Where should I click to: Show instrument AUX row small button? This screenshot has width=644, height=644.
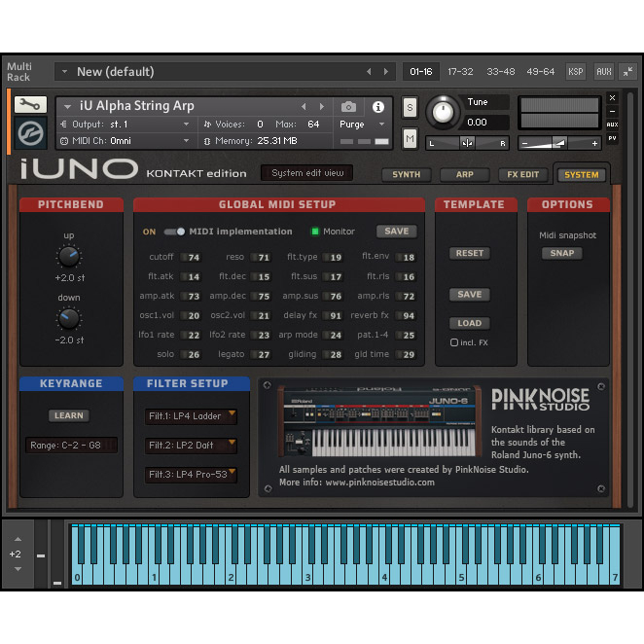612,125
